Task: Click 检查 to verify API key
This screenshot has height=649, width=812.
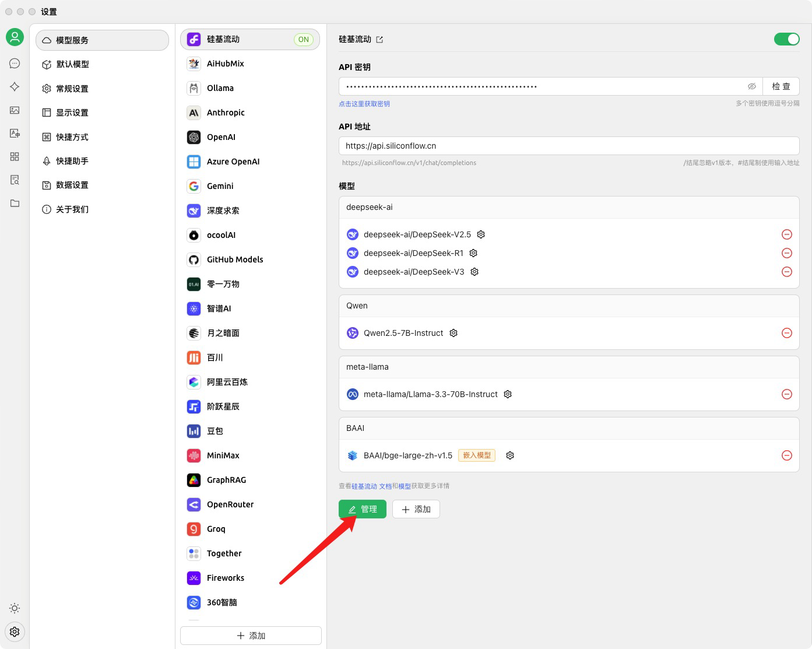Action: pyautogui.click(x=781, y=86)
